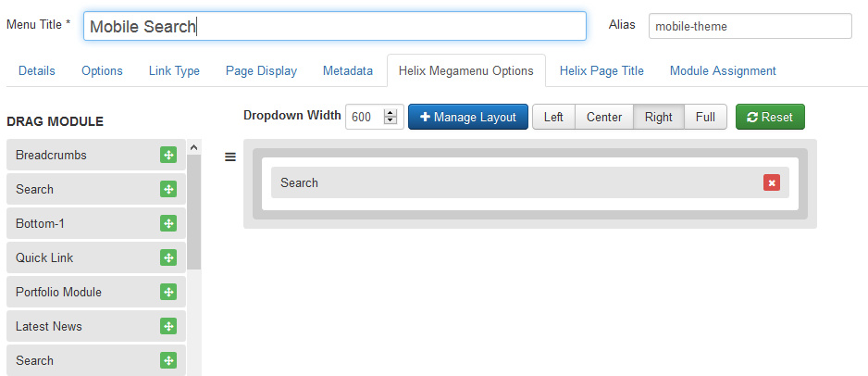The width and height of the screenshot is (868, 376).
Task: Click into the Alias input field
Action: pyautogui.click(x=750, y=27)
